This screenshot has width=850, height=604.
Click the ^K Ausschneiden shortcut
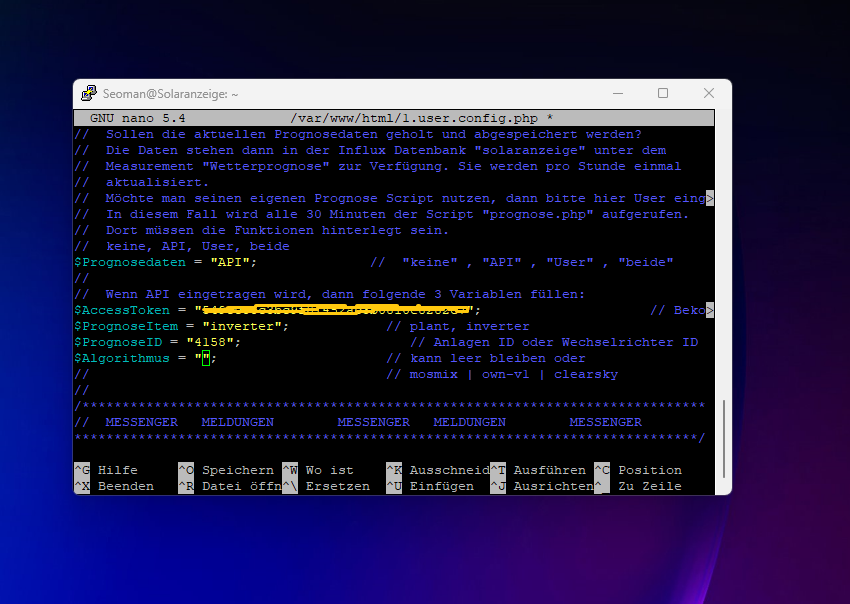436,470
